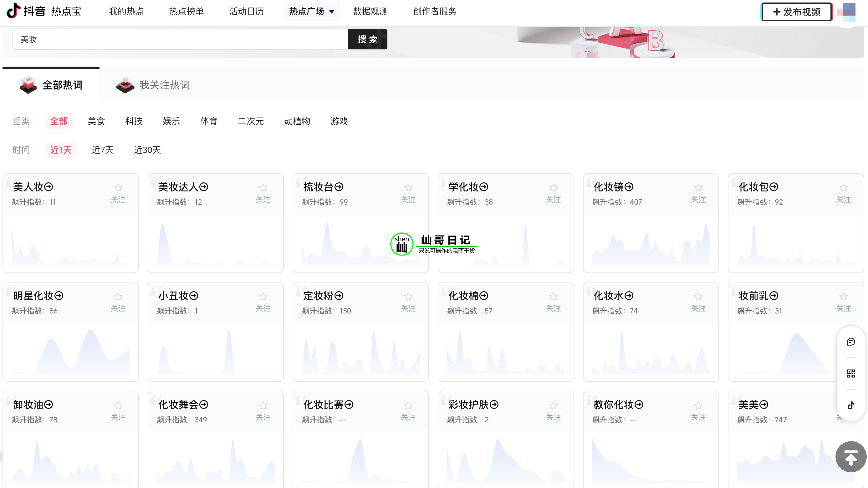
Task: Click the user avatar at top right
Action: point(849,12)
